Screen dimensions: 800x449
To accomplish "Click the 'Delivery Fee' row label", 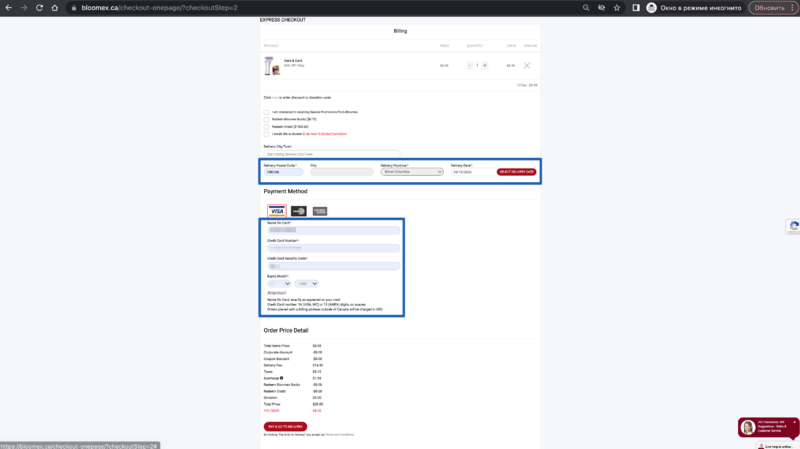I will (x=273, y=365).
